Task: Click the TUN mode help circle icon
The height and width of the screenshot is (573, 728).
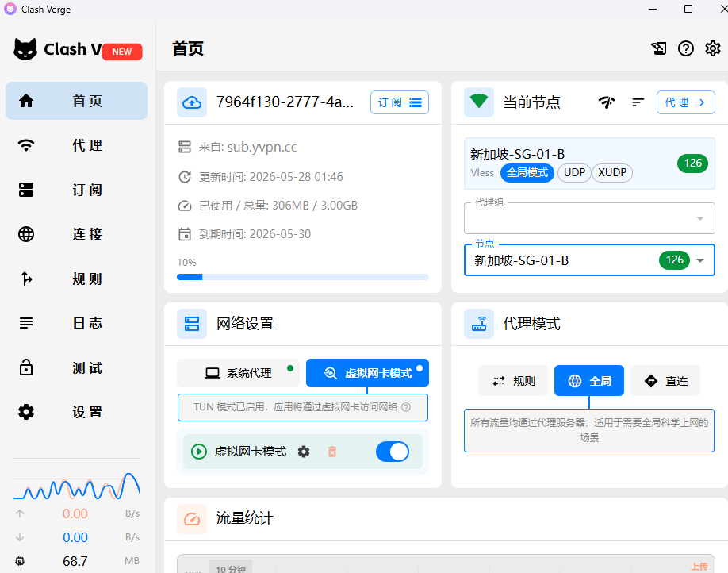Action: tap(406, 407)
